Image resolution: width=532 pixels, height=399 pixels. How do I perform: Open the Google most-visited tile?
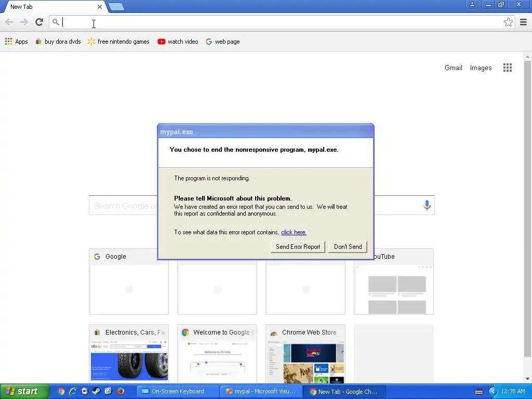click(129, 282)
